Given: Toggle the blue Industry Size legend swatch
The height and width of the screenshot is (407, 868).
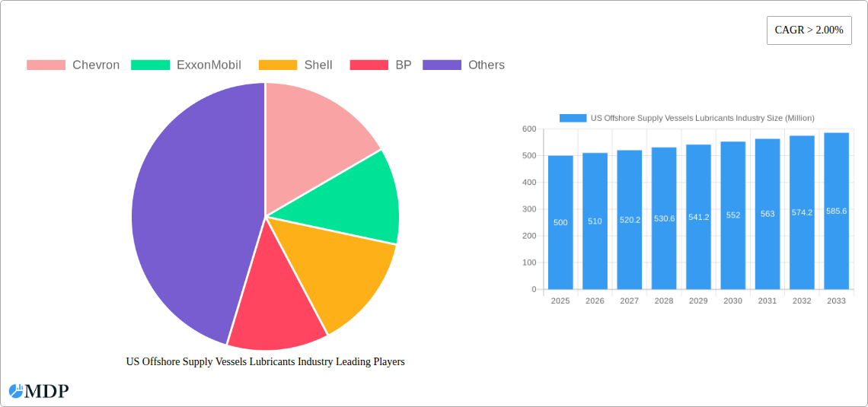Looking at the screenshot, I should click(x=573, y=118).
